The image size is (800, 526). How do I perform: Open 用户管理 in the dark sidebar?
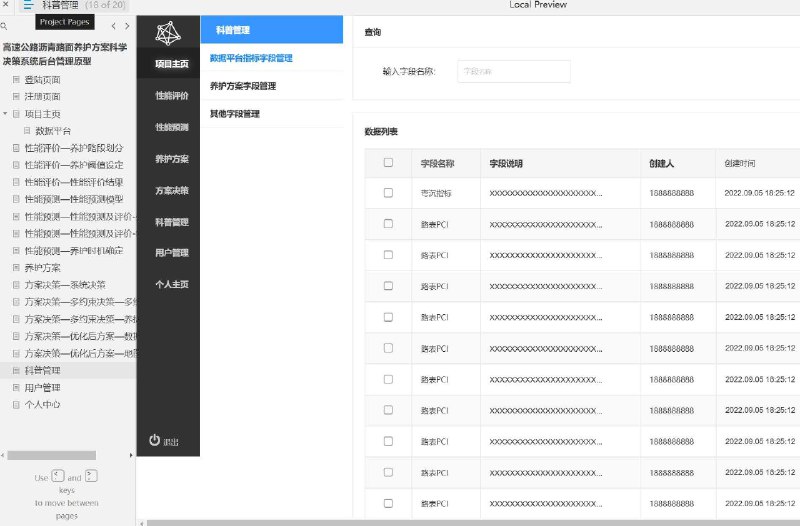tap(172, 253)
